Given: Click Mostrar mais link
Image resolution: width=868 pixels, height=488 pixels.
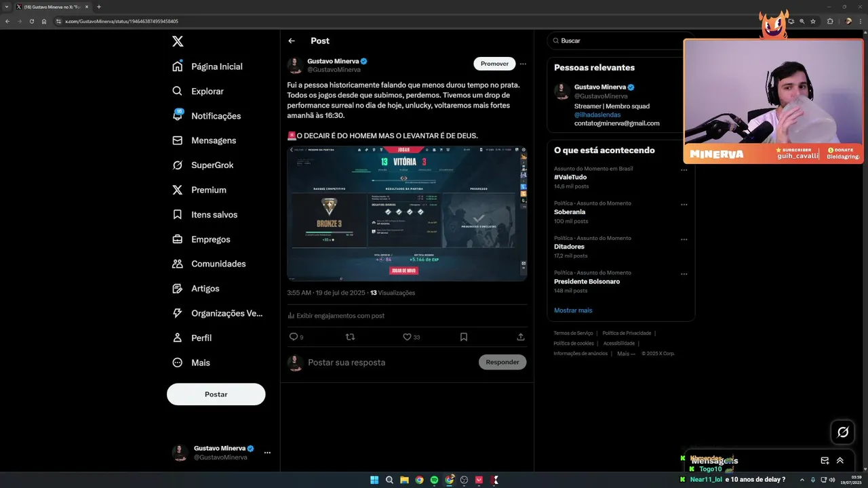Looking at the screenshot, I should click(x=573, y=310).
